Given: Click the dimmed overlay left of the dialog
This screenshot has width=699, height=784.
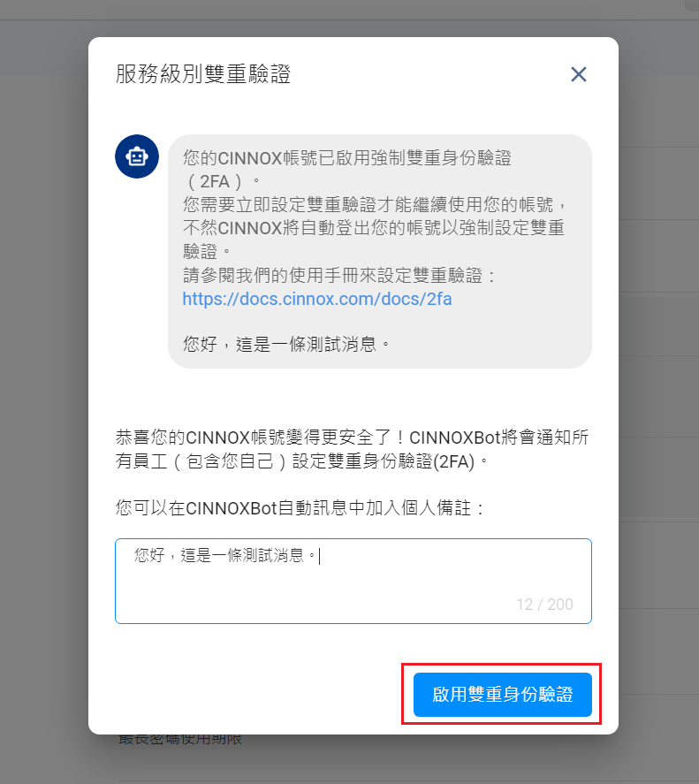Looking at the screenshot, I should [44, 392].
